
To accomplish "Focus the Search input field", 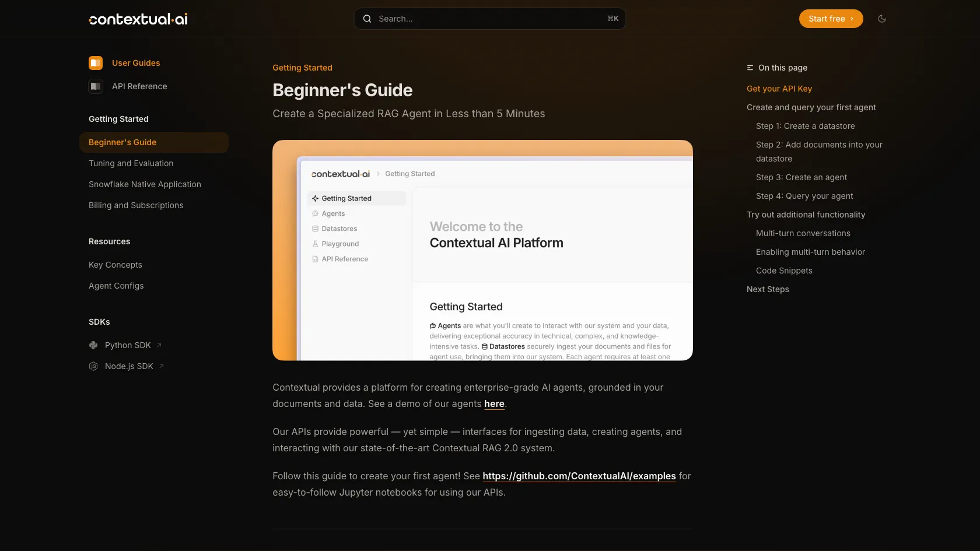I will coord(490,19).
